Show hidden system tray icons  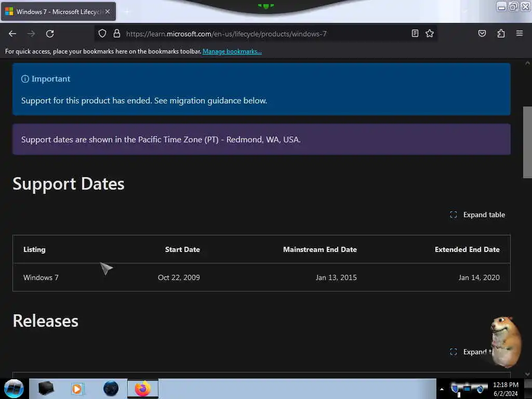[442, 389]
